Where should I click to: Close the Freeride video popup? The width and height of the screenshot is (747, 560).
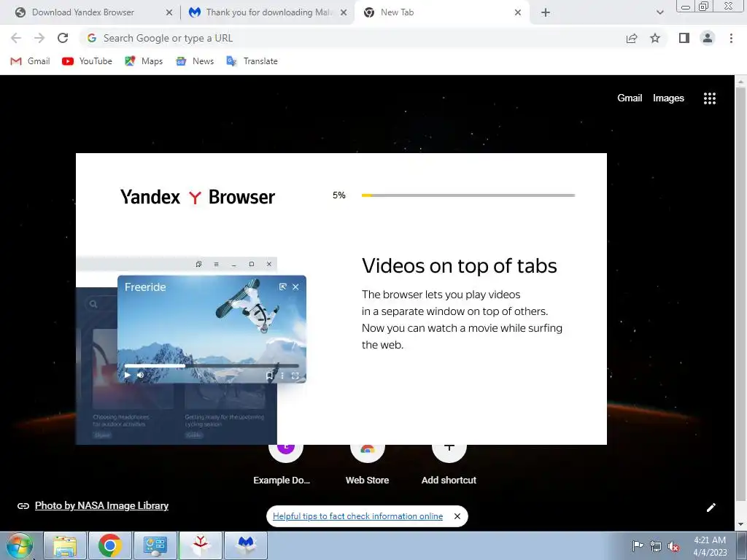point(295,287)
